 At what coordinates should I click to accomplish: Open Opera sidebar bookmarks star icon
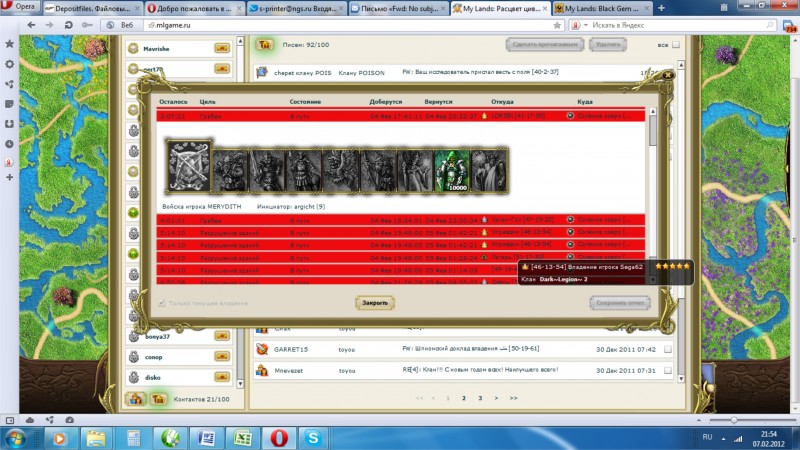[x=9, y=44]
